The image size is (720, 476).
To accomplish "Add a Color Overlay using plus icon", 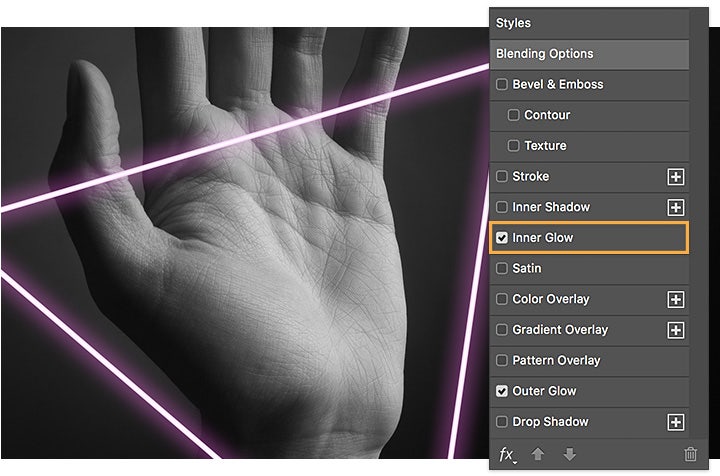I will coord(675,299).
